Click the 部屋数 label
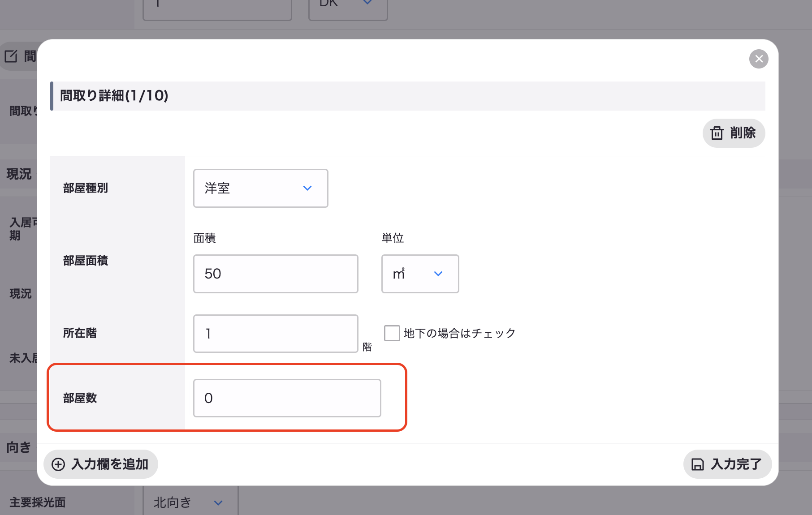The image size is (812, 515). (80, 398)
